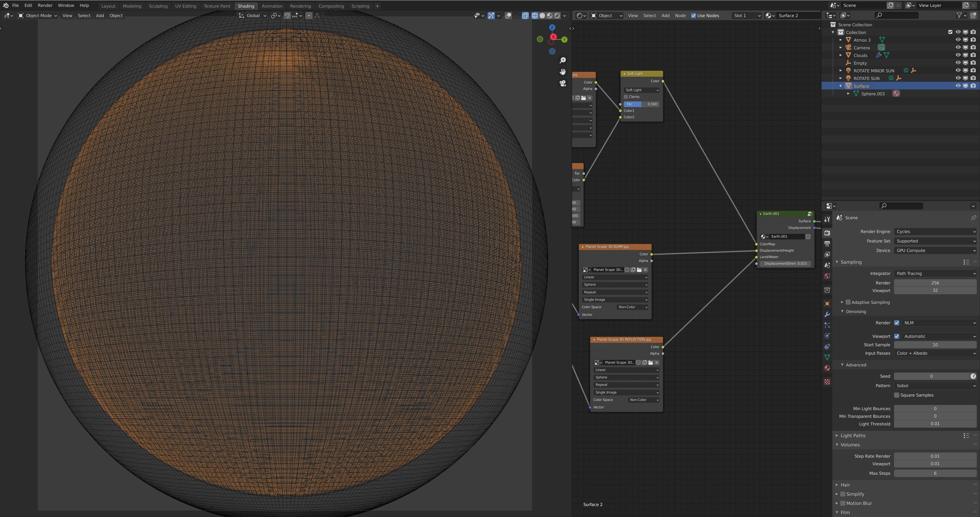Switch to material preview shading
Image resolution: width=980 pixels, height=517 pixels.
550,16
